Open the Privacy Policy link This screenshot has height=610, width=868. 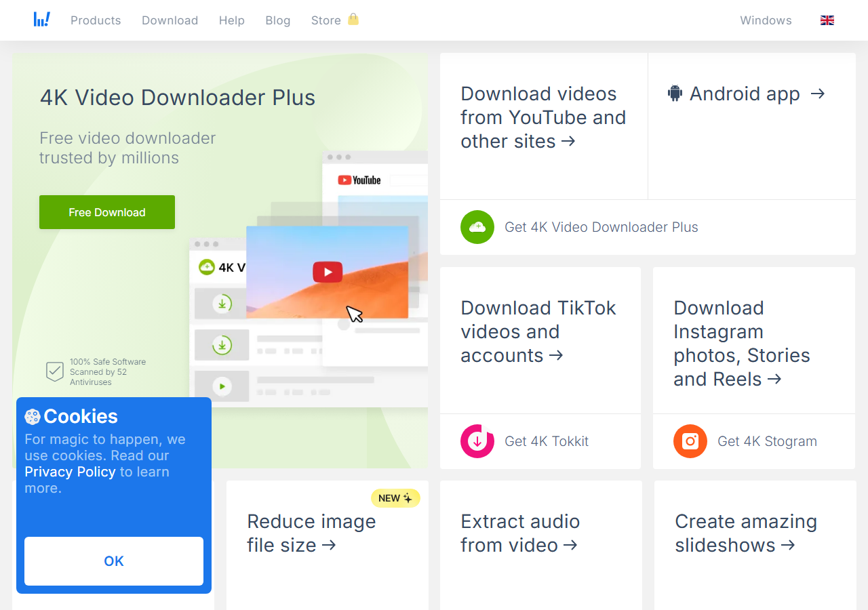click(x=70, y=472)
